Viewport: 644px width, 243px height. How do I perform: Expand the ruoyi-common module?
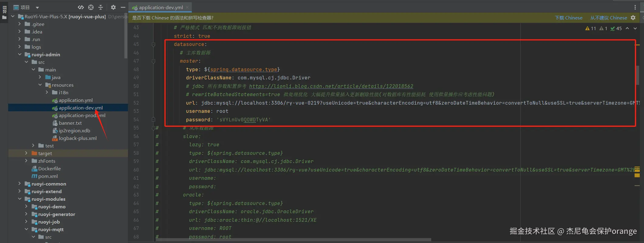20,184
